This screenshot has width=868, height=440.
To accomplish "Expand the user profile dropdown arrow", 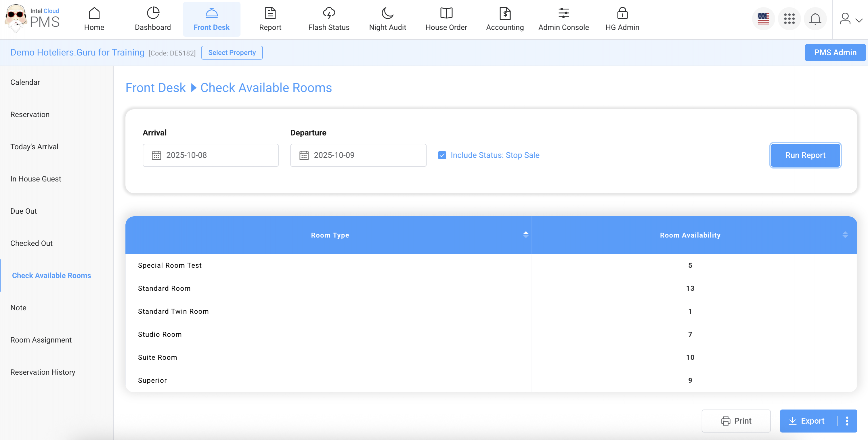I will point(859,20).
